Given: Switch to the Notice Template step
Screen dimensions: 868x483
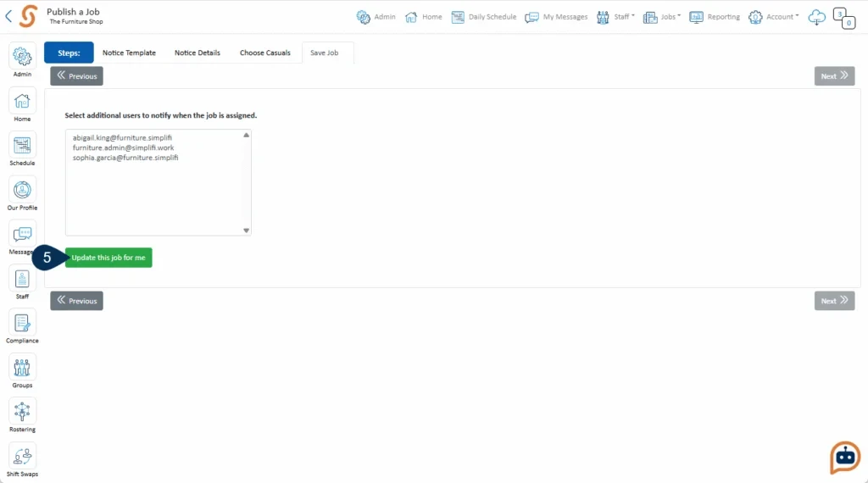Looking at the screenshot, I should 129,53.
